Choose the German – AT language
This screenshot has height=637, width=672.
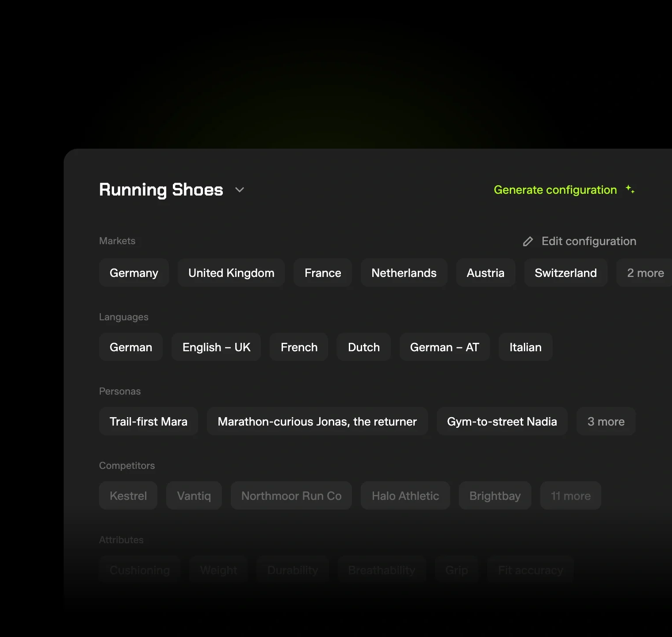[445, 347]
